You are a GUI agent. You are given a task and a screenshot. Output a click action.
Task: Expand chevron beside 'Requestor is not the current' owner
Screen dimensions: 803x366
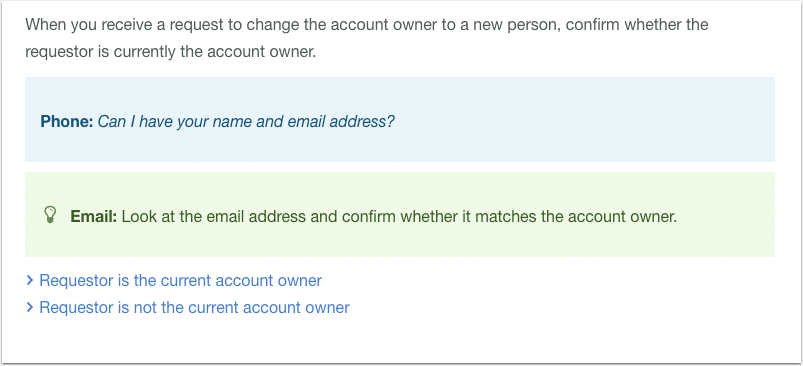tap(30, 308)
